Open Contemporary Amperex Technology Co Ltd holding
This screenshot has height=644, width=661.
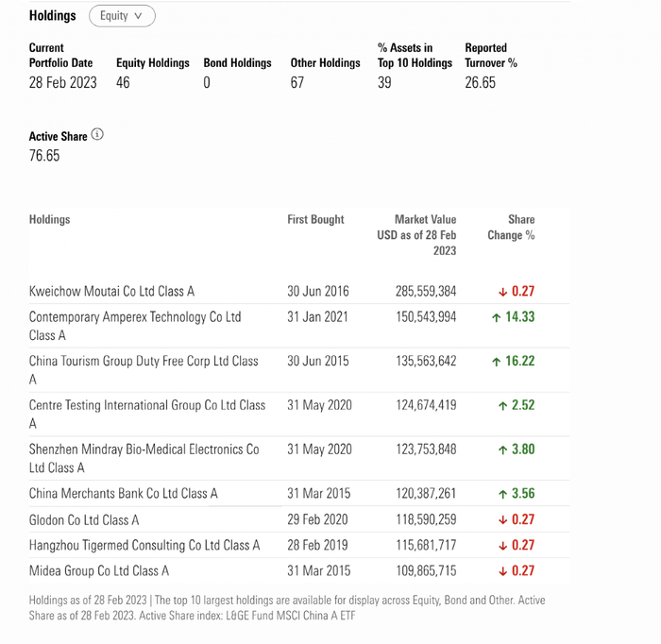[135, 326]
